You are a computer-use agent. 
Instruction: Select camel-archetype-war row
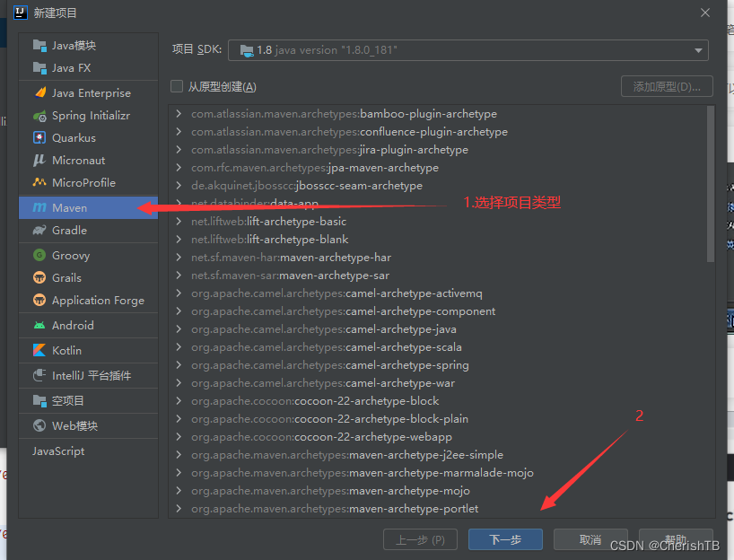[x=438, y=383]
